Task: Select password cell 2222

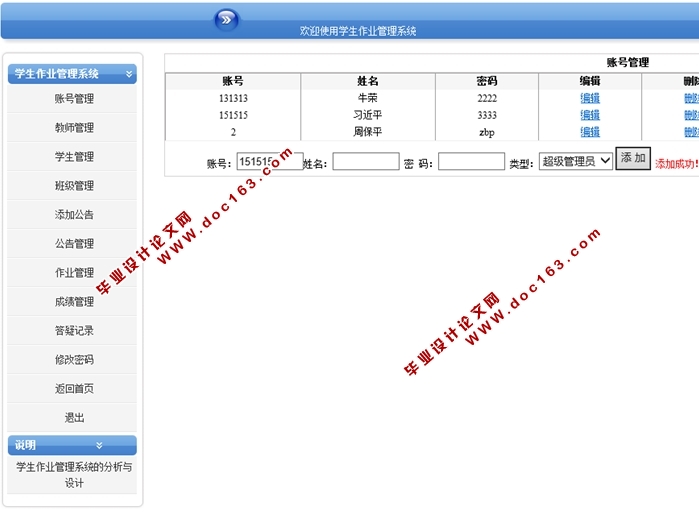Action: tap(487, 98)
